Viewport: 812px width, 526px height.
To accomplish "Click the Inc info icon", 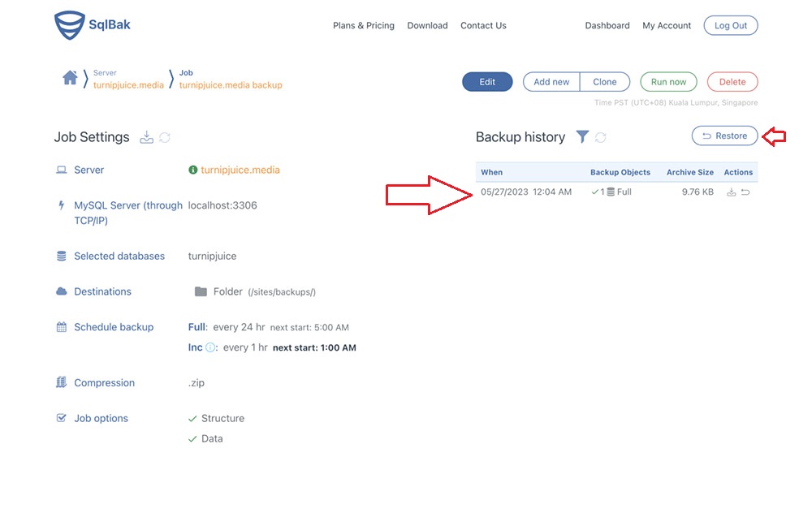I will tap(209, 347).
